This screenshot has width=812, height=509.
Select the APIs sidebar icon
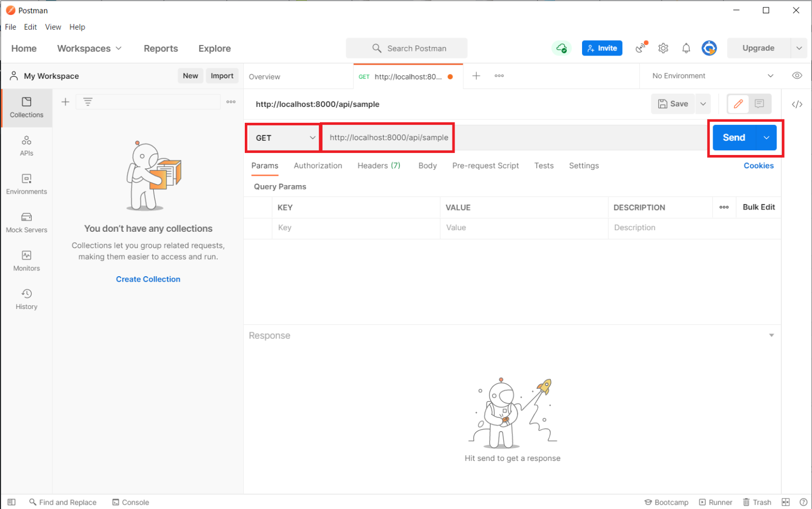pyautogui.click(x=26, y=146)
